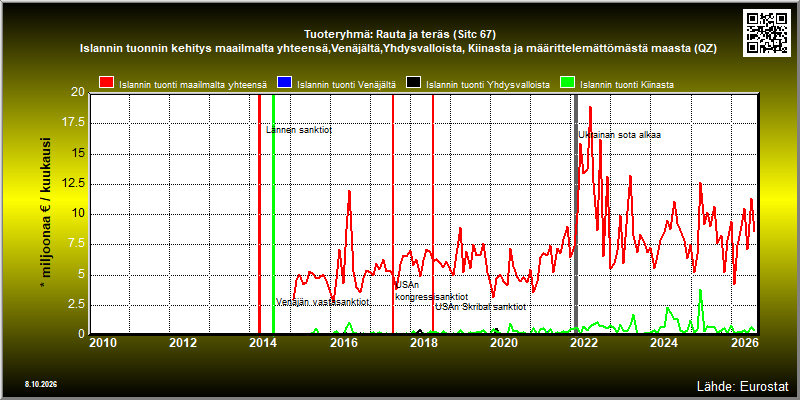The width and height of the screenshot is (800, 400).
Task: Click the x-axis label 2010
Action: [x=103, y=342]
